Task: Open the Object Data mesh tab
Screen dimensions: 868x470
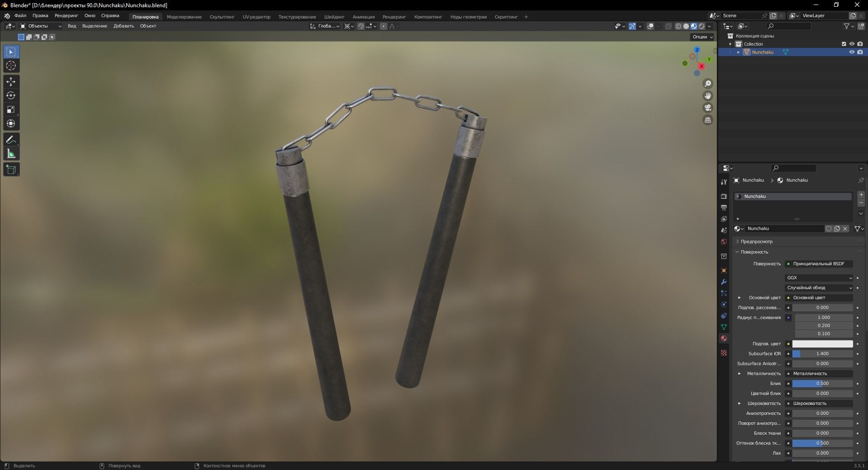Action: pos(724,327)
